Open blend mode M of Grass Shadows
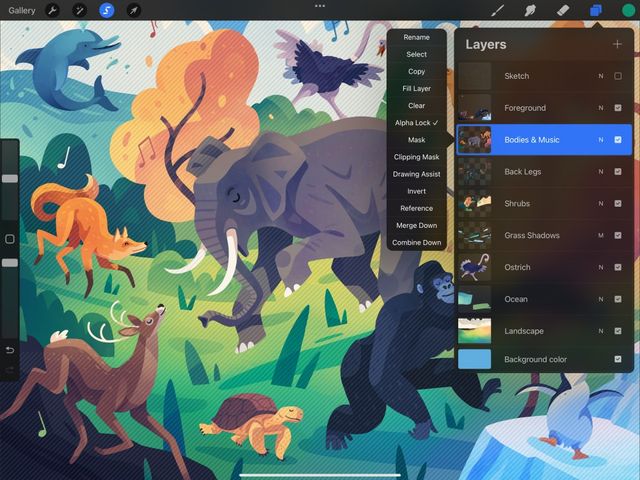Image resolution: width=640 pixels, height=480 pixels. (601, 235)
